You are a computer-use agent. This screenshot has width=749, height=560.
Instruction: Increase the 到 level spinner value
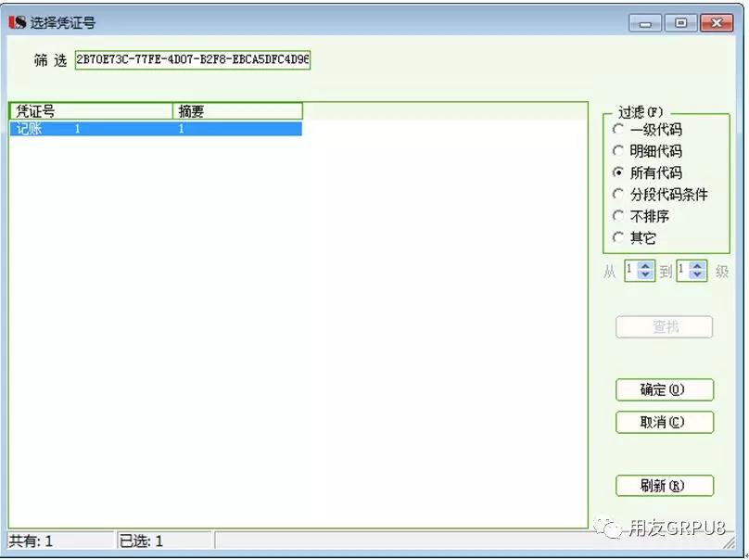(698, 267)
